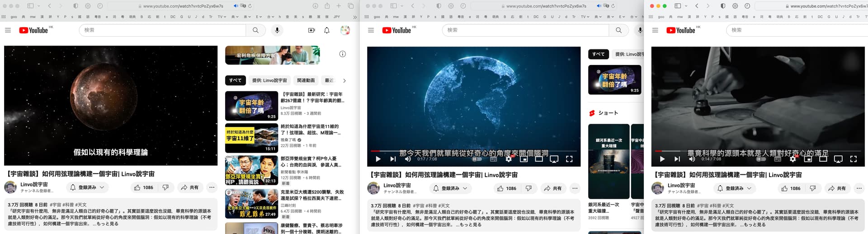Click Safari share icon in left window
The height and width of the screenshot is (234, 868).
click(327, 6)
